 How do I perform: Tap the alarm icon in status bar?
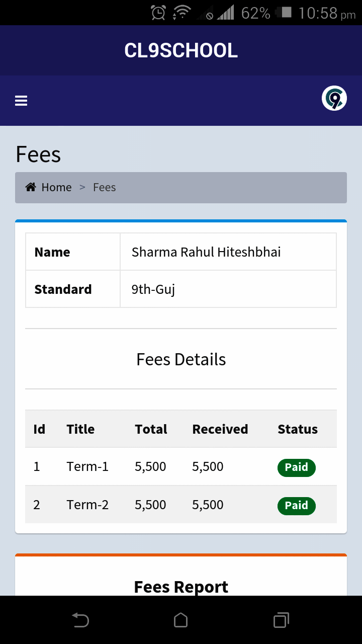(x=158, y=13)
